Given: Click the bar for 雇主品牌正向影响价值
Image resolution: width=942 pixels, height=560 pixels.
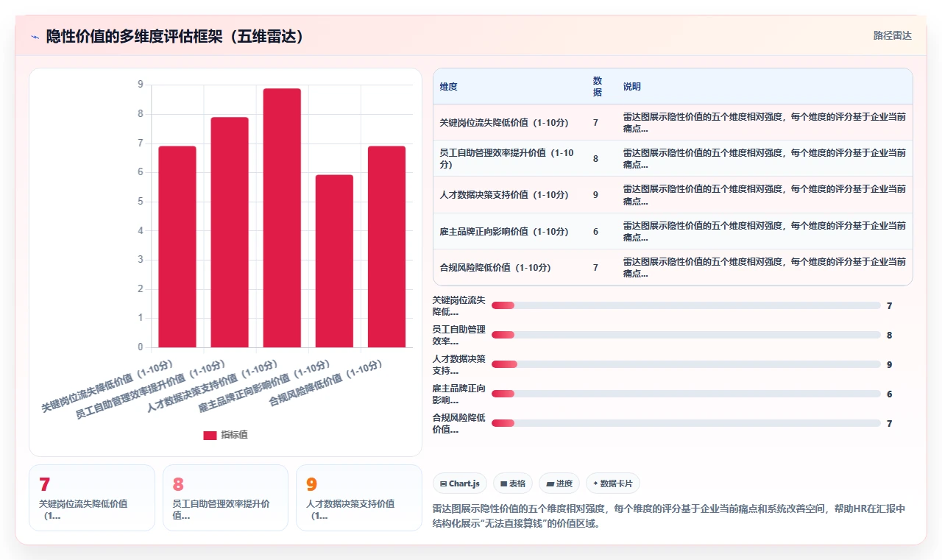Looking at the screenshot, I should coord(334,261).
